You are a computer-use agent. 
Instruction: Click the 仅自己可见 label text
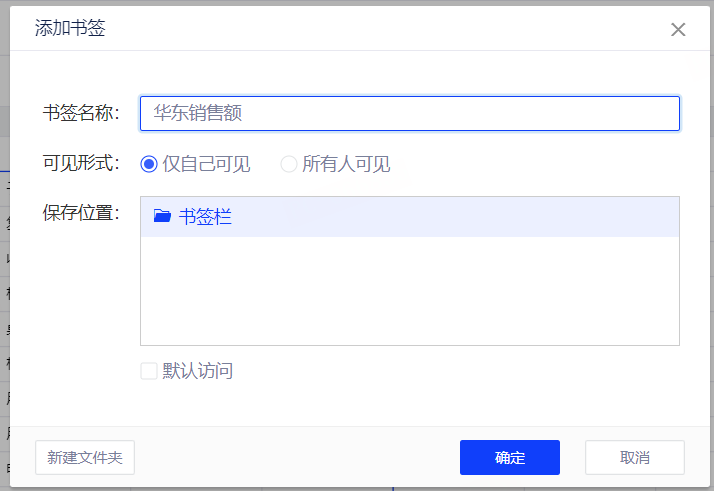[x=207, y=164]
